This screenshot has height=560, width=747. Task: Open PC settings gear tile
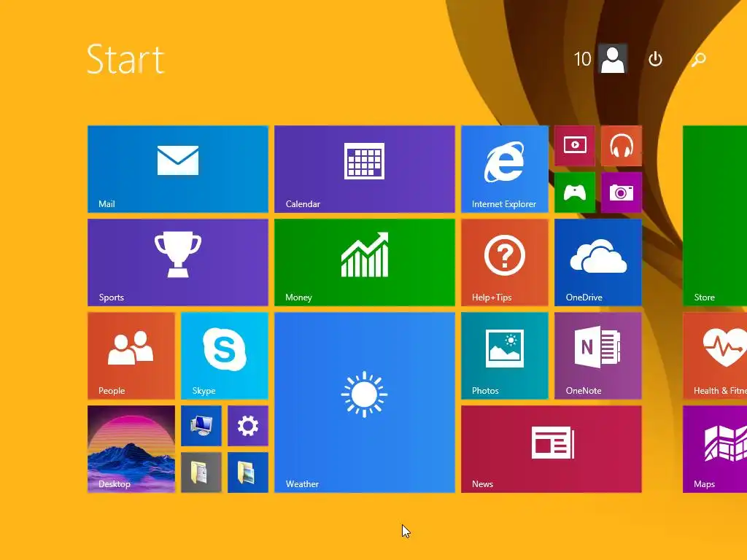[x=248, y=426]
